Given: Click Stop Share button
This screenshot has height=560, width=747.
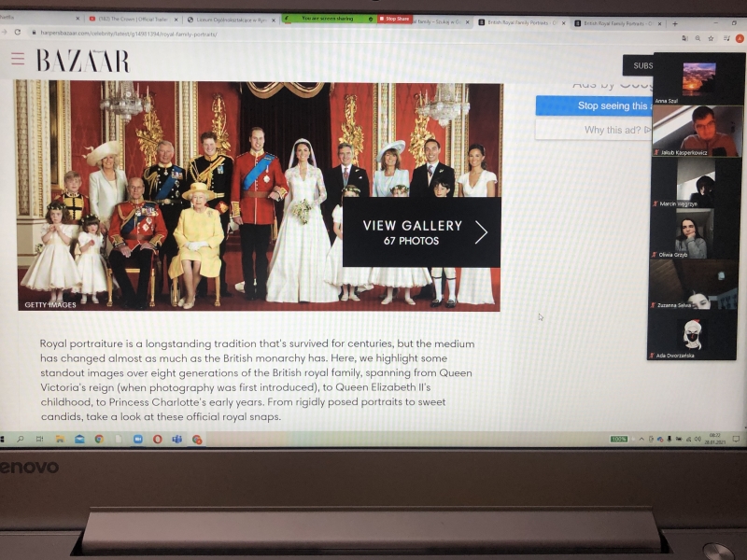Looking at the screenshot, I should [x=395, y=19].
